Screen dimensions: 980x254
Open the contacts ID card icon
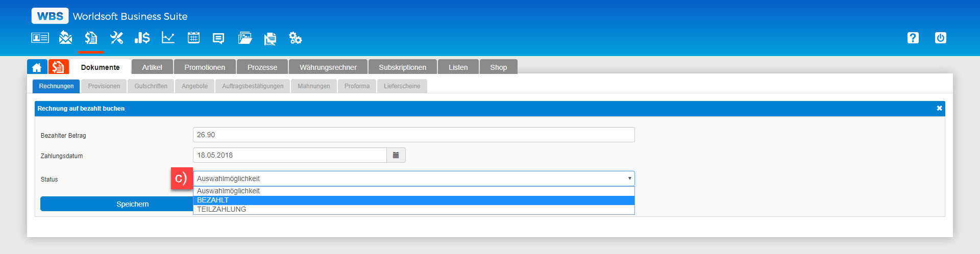coord(40,38)
